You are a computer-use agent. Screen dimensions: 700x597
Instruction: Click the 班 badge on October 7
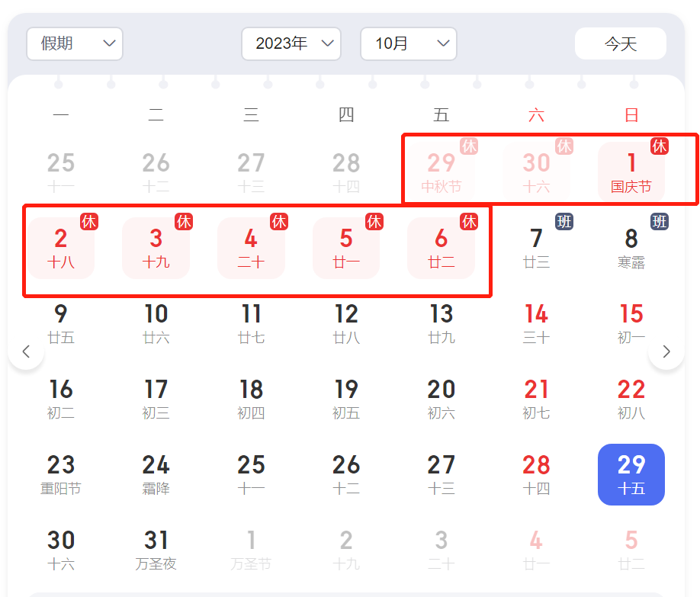click(x=564, y=222)
